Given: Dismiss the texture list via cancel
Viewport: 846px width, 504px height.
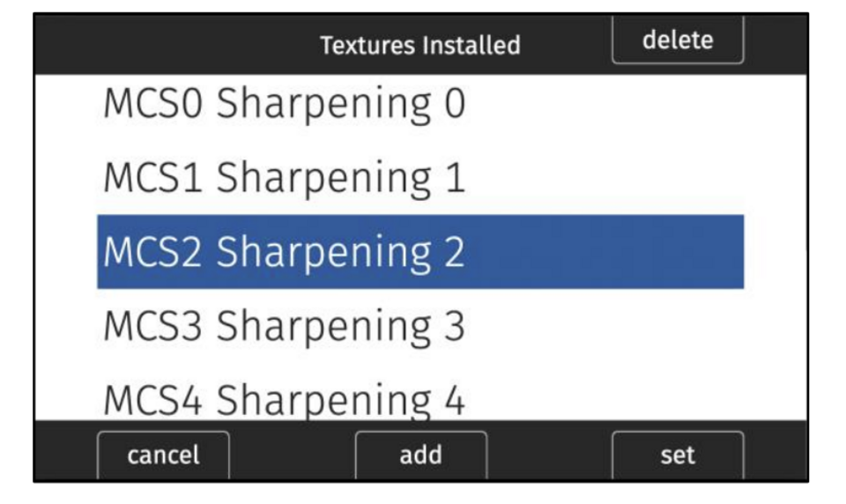Looking at the screenshot, I should pos(163,455).
